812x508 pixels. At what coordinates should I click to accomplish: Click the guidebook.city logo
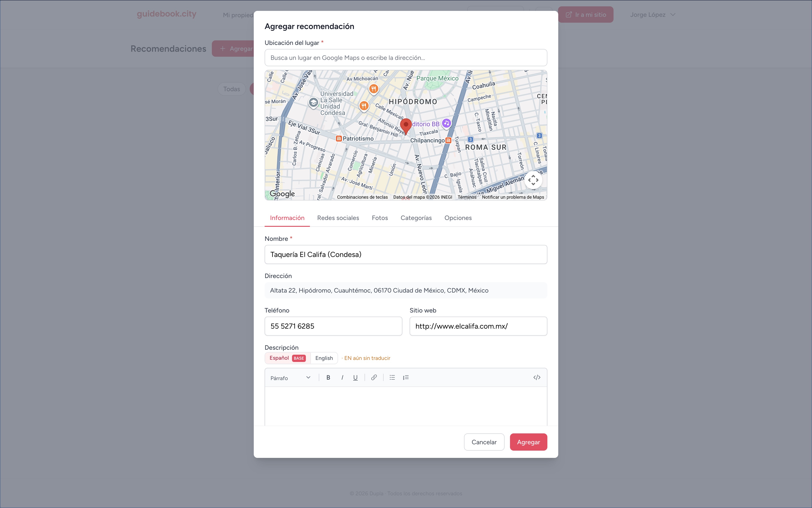(x=167, y=14)
